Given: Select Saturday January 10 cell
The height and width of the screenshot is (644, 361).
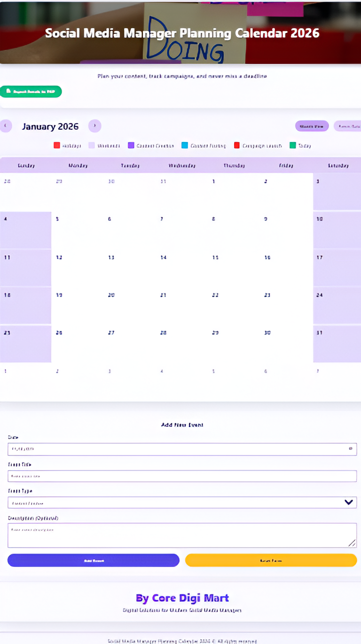Looking at the screenshot, I should (337, 230).
